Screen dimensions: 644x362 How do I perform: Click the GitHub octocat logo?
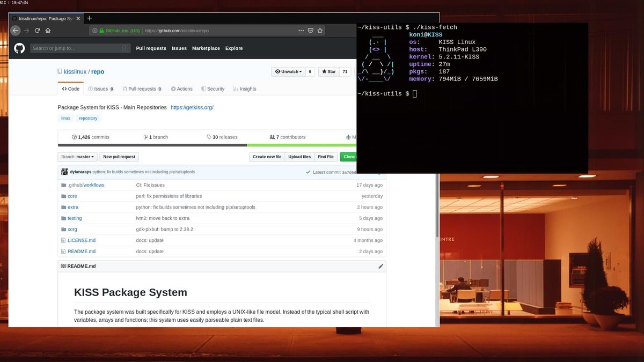click(x=19, y=48)
